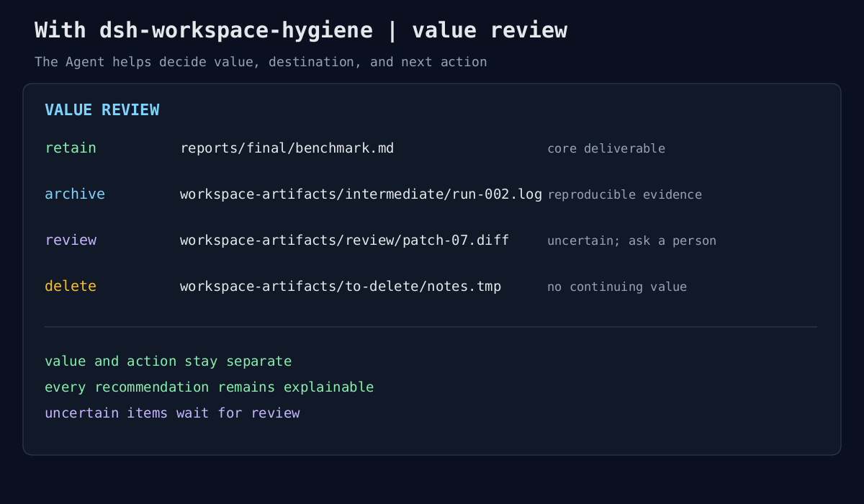
Task: Click the 'core deliverable' note
Action: (606, 148)
